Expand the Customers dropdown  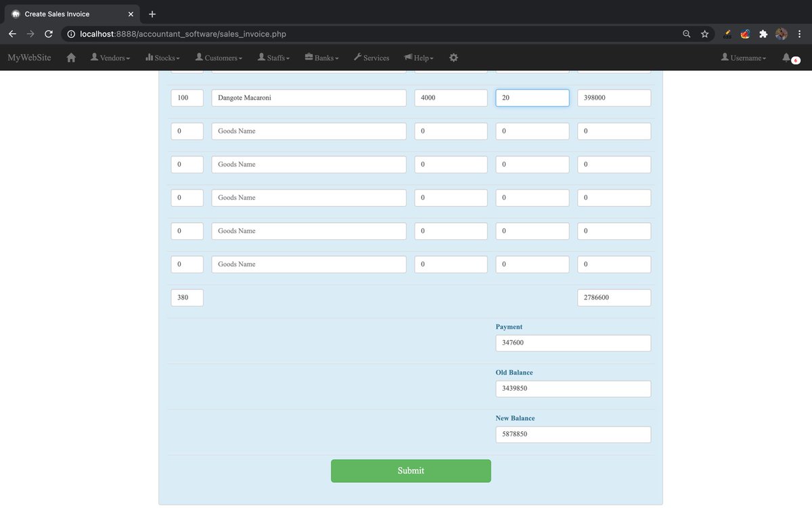pyautogui.click(x=219, y=58)
